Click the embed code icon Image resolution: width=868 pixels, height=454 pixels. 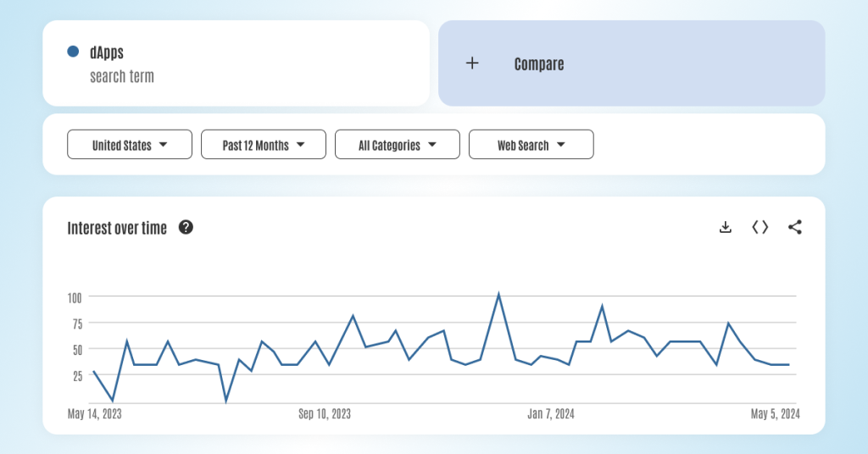(x=760, y=227)
